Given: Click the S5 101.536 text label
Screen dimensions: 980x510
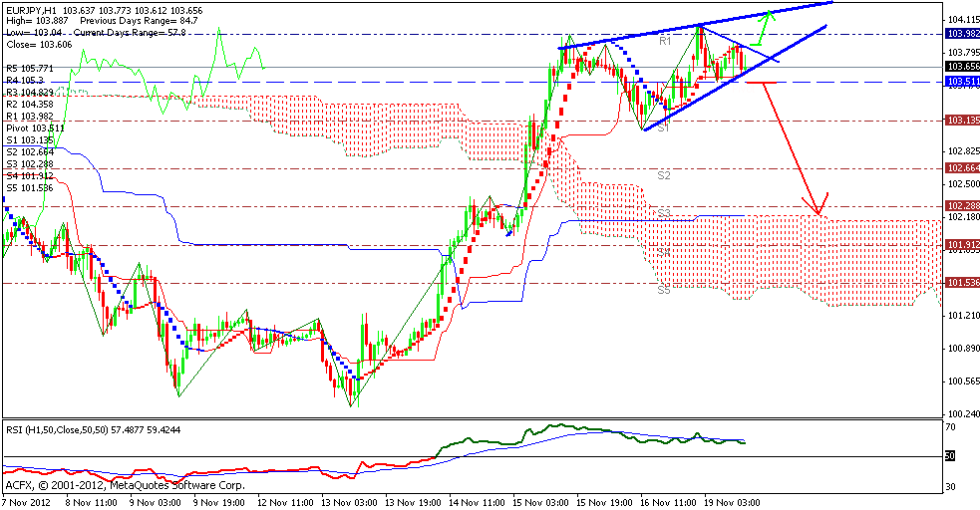Looking at the screenshot, I should tap(32, 187).
